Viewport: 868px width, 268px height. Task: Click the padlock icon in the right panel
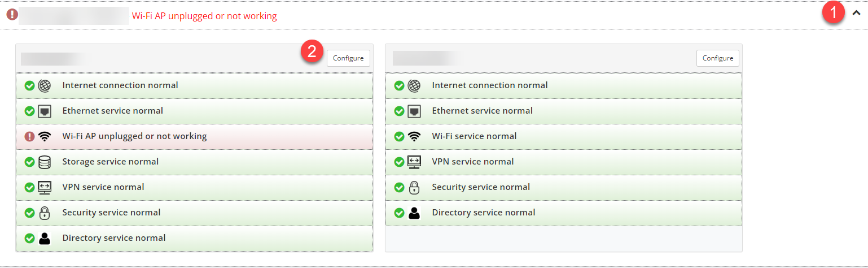point(414,188)
